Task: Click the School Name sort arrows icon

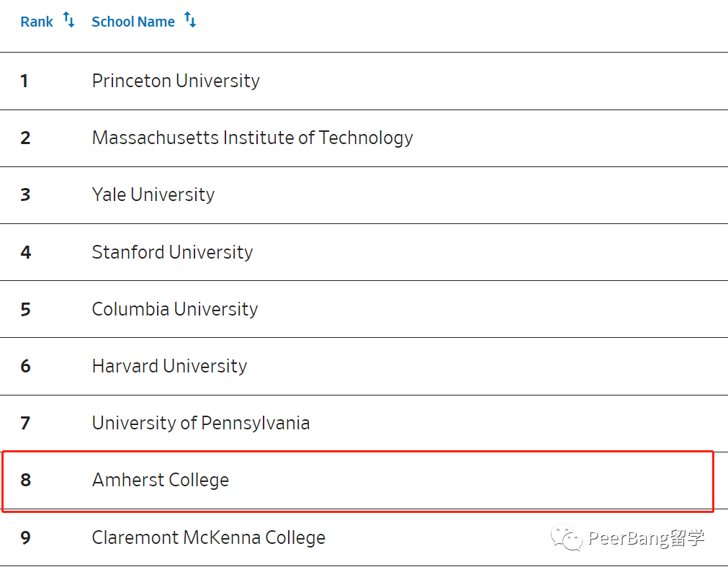Action: point(190,20)
